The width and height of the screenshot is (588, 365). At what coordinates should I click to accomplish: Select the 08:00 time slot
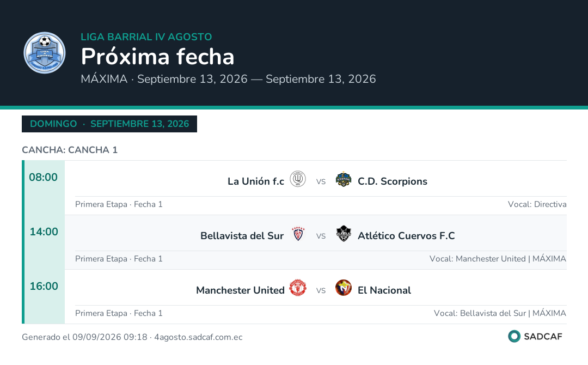[44, 177]
